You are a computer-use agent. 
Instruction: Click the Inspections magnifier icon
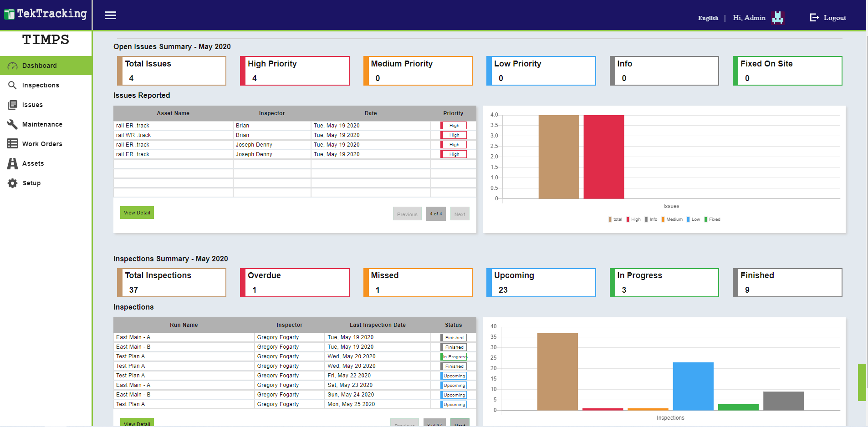[12, 85]
